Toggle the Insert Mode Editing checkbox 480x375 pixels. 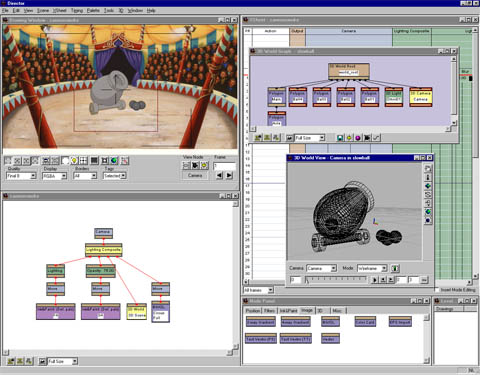click(x=437, y=290)
